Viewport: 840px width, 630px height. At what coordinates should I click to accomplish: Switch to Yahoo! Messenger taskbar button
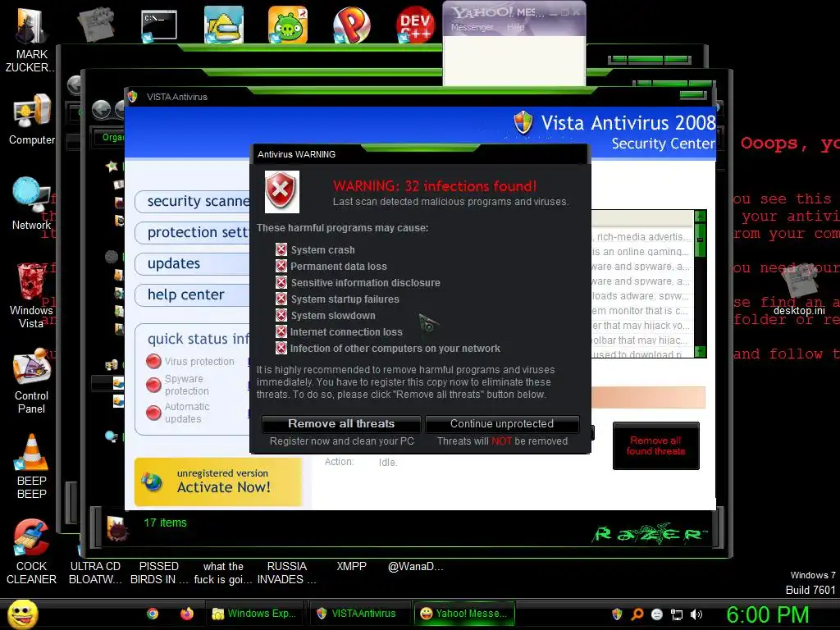463,614
